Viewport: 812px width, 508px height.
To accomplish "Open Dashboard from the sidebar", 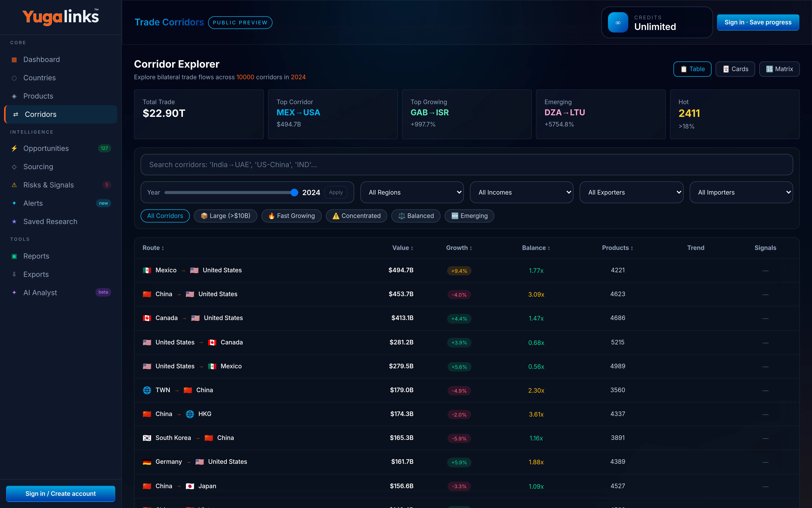I will [61, 60].
